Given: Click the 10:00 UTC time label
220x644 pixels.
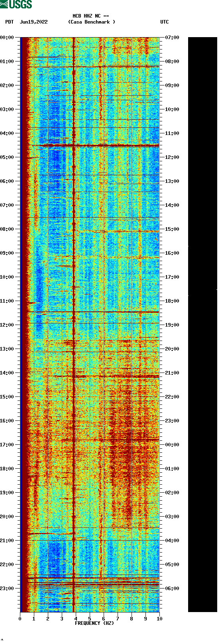Looking at the screenshot, I should [x=172, y=109].
